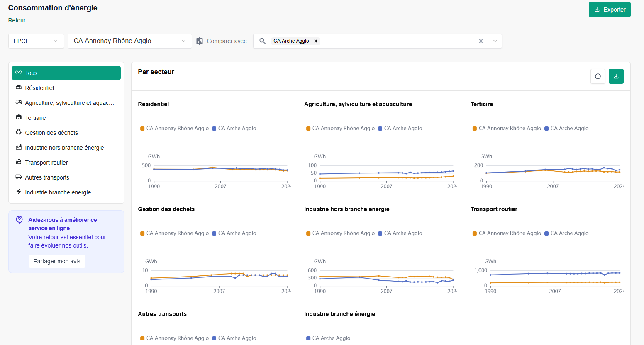The width and height of the screenshot is (644, 345).
Task: Select Agriculture, sylviculture et aquaculture in sidebar
Action: 66,103
